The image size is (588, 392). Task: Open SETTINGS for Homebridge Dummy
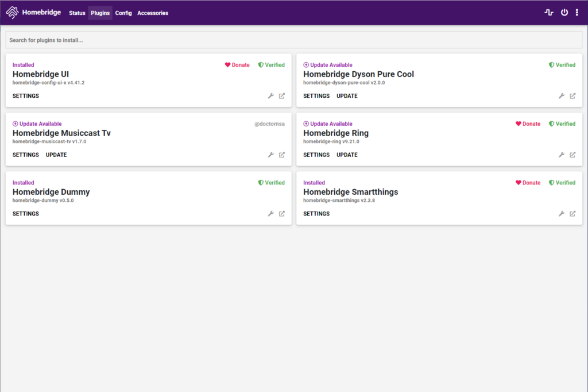pos(25,214)
